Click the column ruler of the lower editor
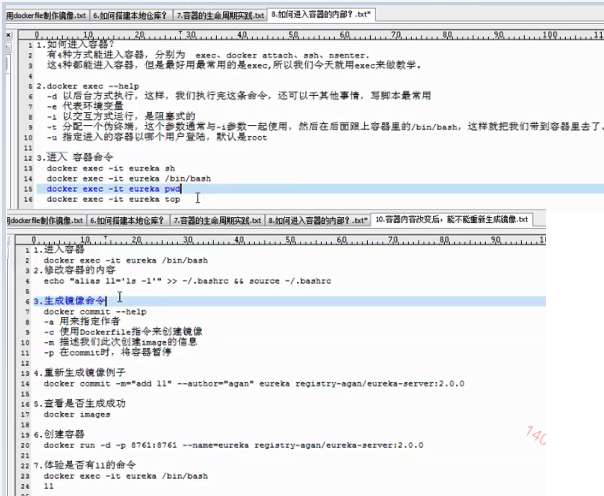This screenshot has height=496, width=604. tap(280, 240)
